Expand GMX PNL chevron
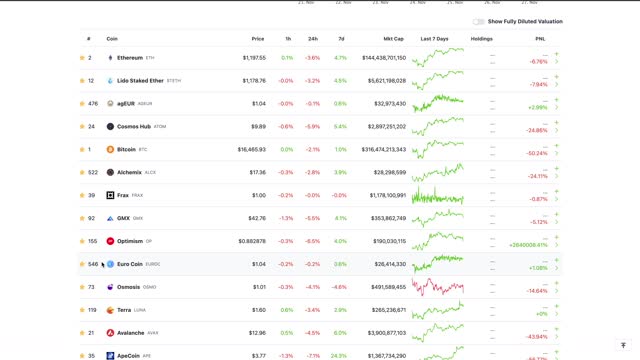This screenshot has width=640, height=360. click(556, 222)
